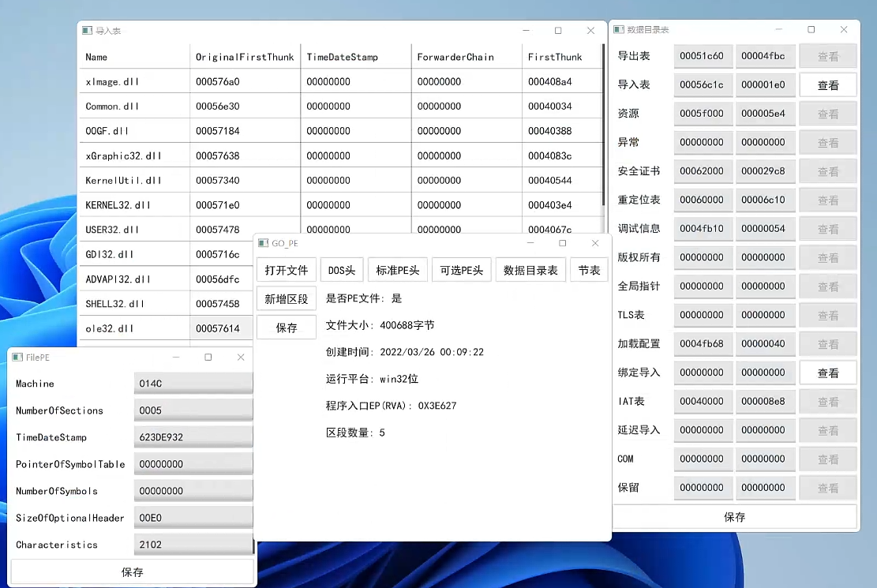Click 查看 beside 绑定导入
Screen dimensions: 877x588
point(827,373)
